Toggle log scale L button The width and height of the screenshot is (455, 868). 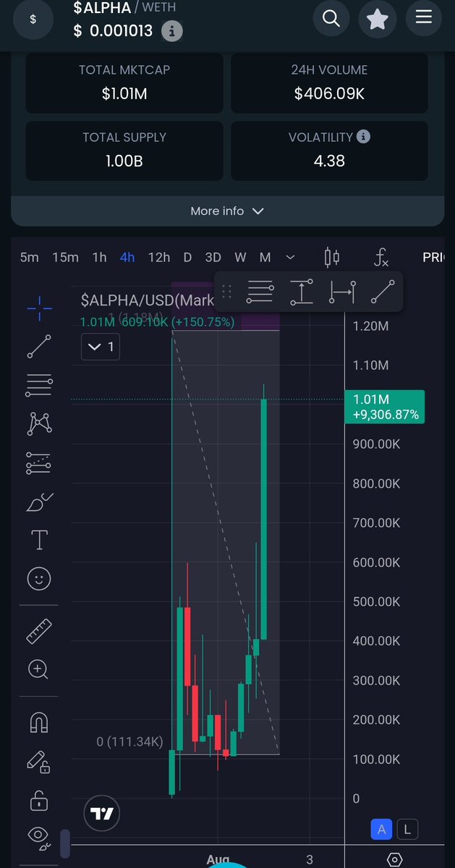(x=407, y=829)
